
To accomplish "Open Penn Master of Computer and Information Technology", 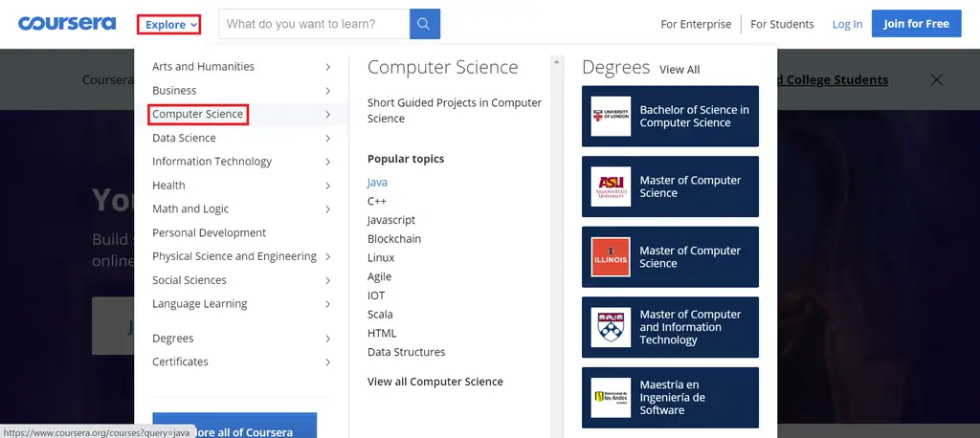I will pyautogui.click(x=670, y=327).
